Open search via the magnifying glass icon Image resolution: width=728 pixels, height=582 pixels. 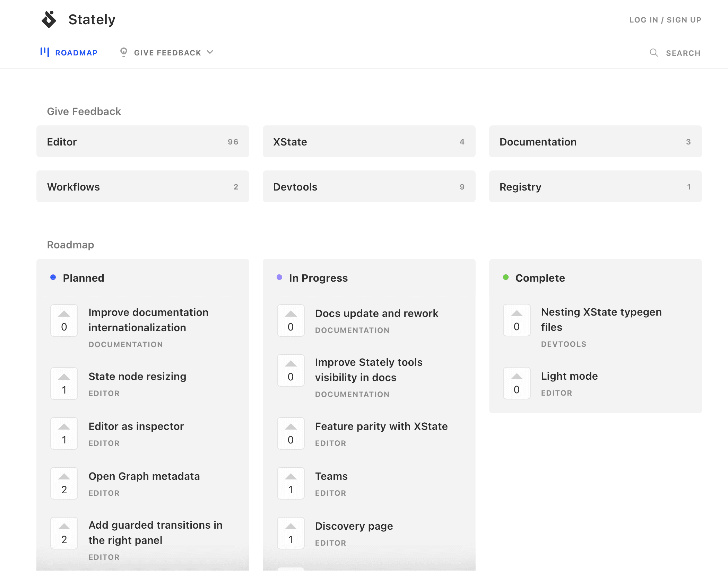click(654, 53)
